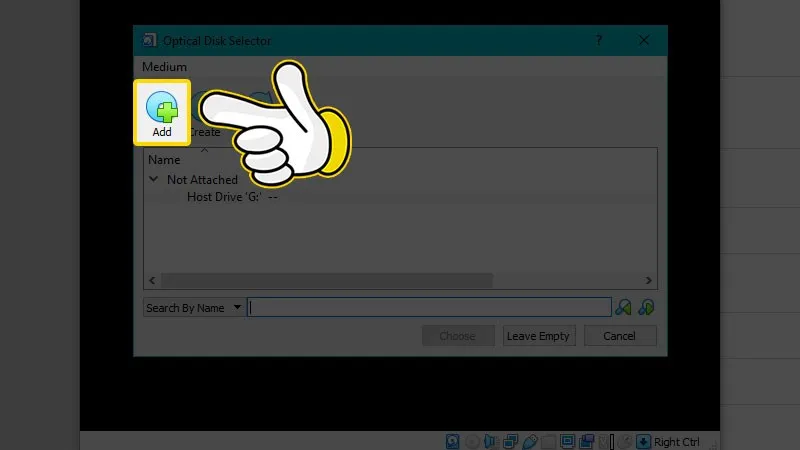Collapse the Not Attached tree group
800x450 pixels.
[154, 180]
